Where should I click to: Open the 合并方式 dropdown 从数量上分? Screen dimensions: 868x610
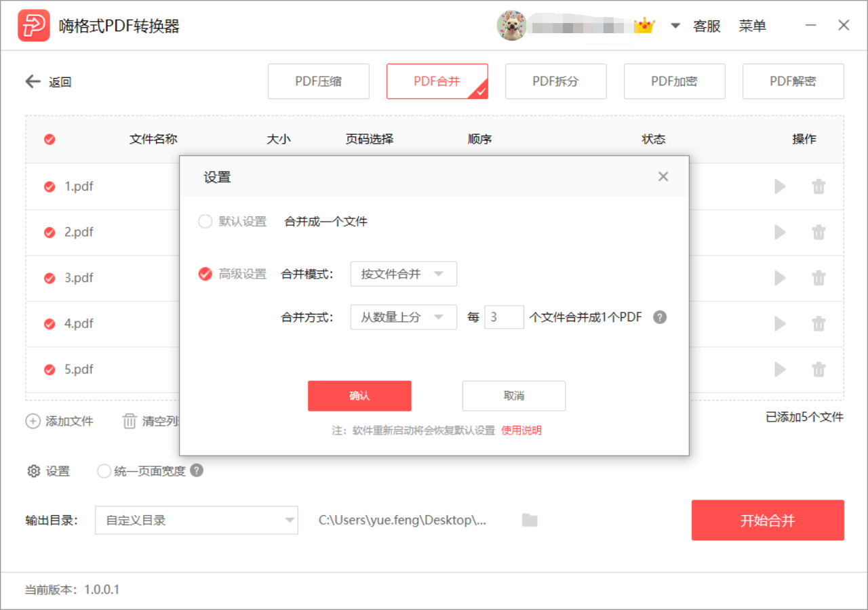pos(403,317)
